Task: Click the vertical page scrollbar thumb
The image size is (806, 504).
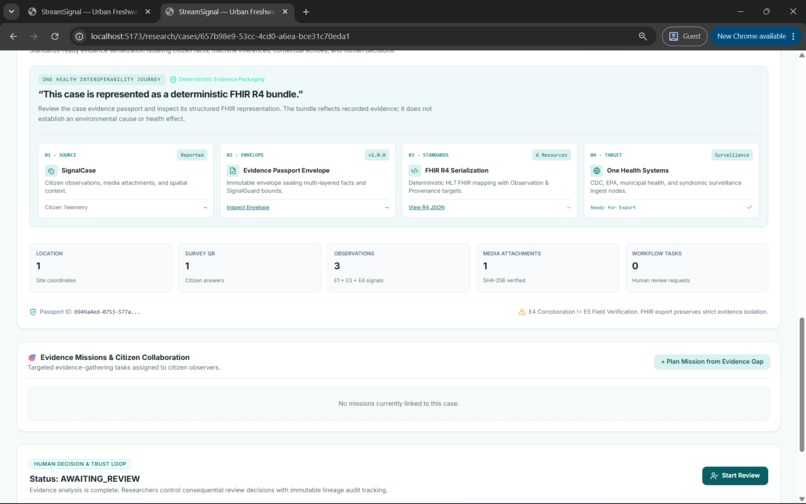Action: (x=801, y=385)
